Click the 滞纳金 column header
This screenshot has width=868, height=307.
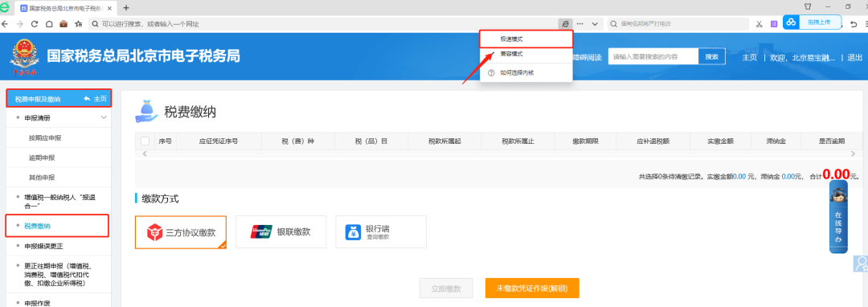(x=776, y=141)
